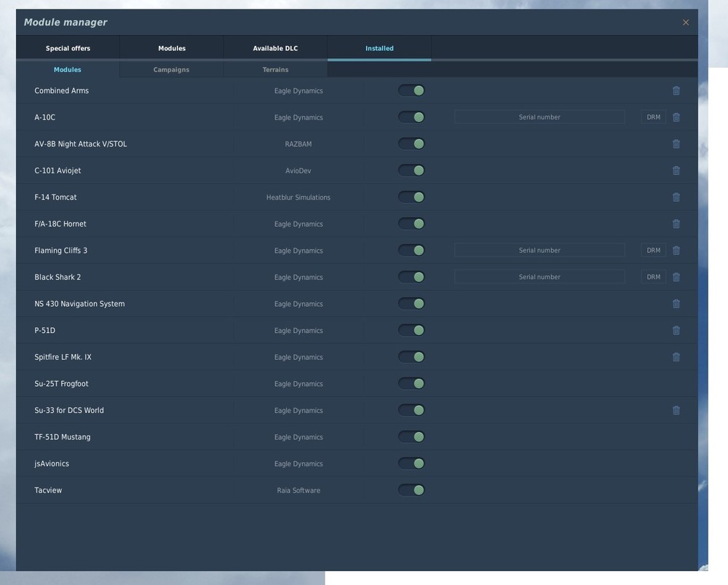The height and width of the screenshot is (585, 728).
Task: Focus the A-10C Serial number field
Action: coord(539,117)
